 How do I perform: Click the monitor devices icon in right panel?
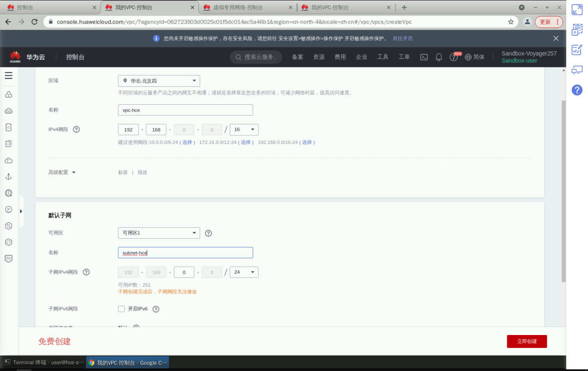(x=577, y=70)
